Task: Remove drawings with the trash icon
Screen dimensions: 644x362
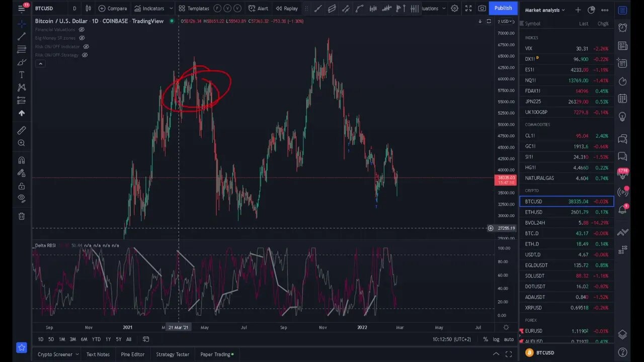Action: [21, 216]
